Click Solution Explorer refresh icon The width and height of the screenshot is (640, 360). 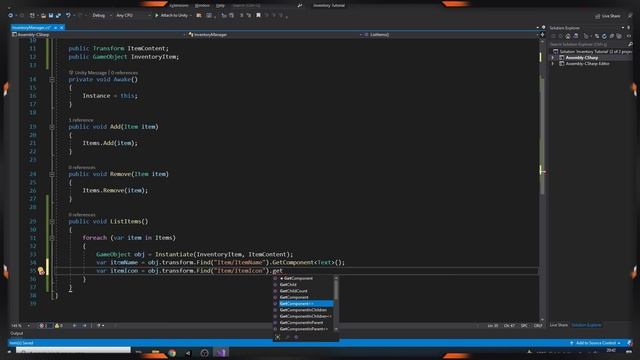tap(604, 36)
